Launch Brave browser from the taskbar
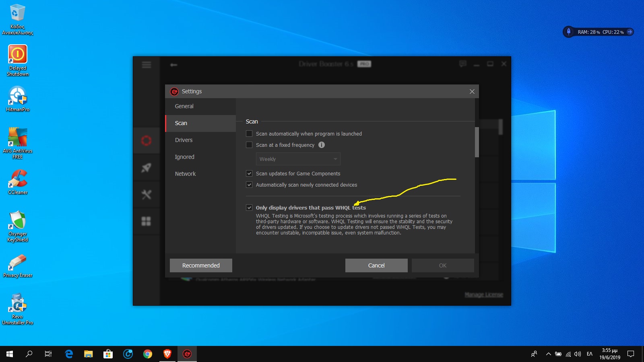Screen dimensions: 644x362 167,354
